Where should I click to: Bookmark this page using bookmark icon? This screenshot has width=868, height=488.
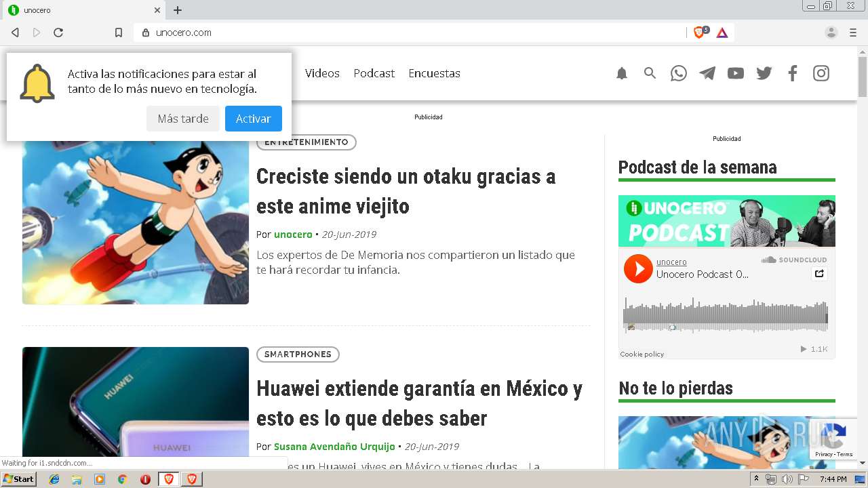(119, 33)
